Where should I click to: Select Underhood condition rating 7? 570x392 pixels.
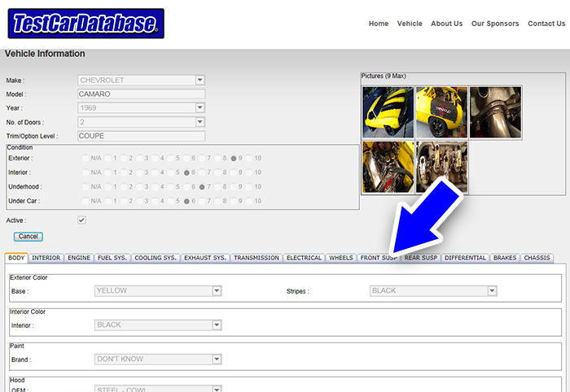(x=202, y=187)
